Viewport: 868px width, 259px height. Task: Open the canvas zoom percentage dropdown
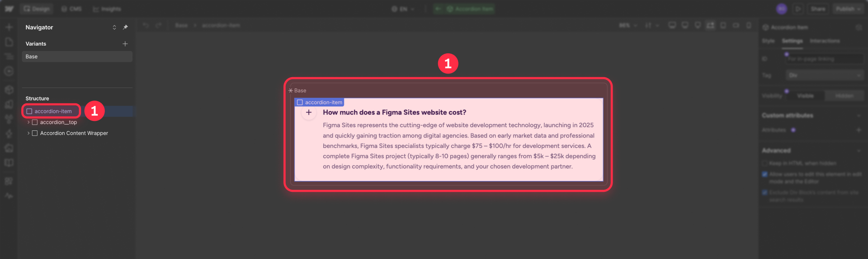(628, 25)
